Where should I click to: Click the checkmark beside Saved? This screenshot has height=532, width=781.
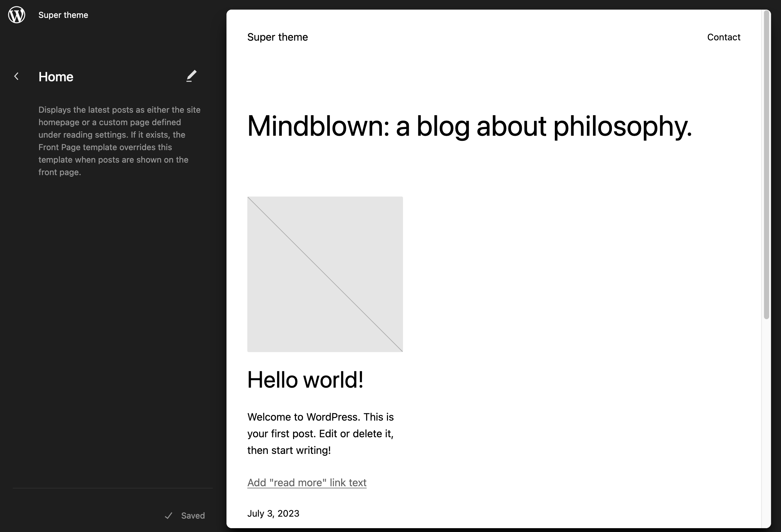point(169,516)
